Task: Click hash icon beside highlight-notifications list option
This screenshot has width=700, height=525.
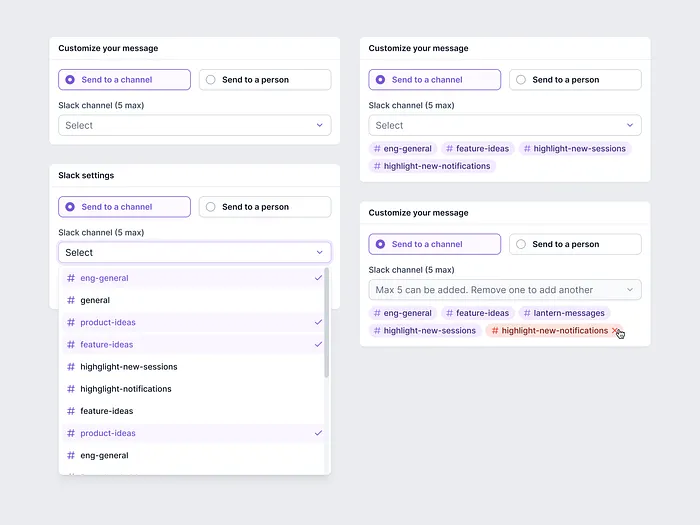Action: coord(70,389)
